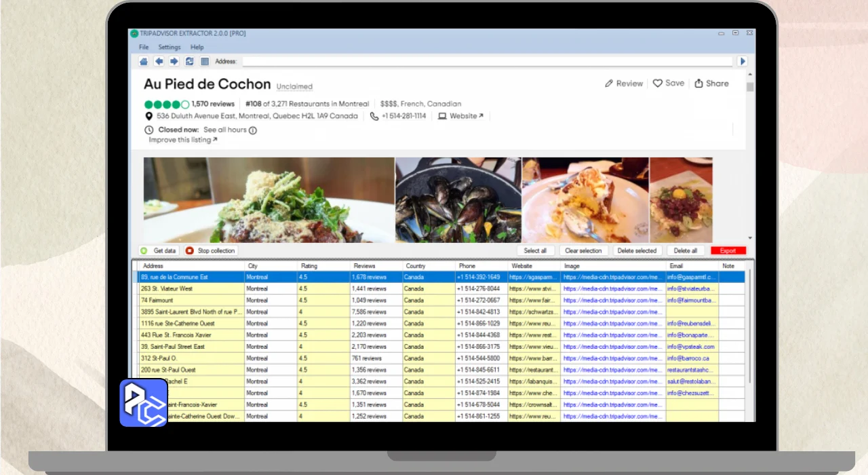Image resolution: width=868 pixels, height=475 pixels.
Task: Sort by the Rating column header
Action: tap(324, 266)
